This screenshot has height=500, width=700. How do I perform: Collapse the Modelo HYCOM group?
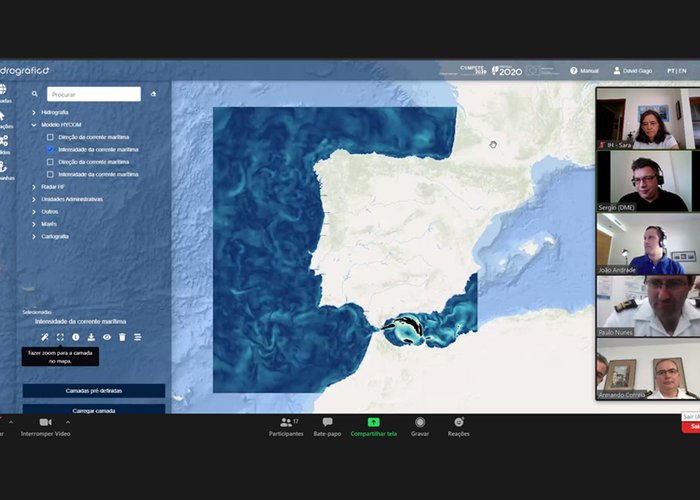pyautogui.click(x=34, y=125)
